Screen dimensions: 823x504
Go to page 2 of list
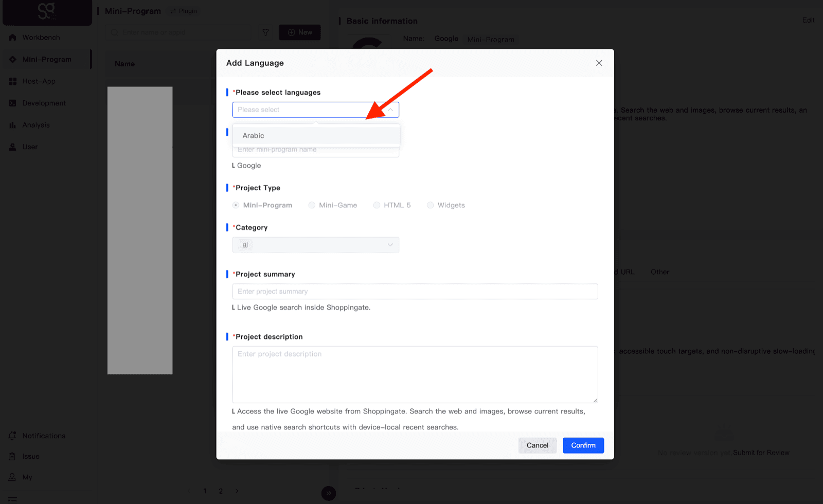click(x=221, y=491)
